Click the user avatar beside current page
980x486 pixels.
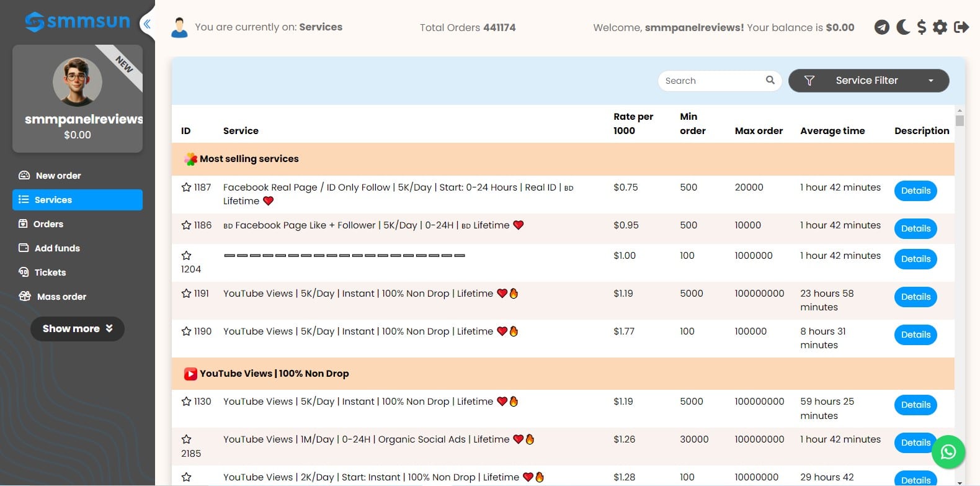(179, 27)
